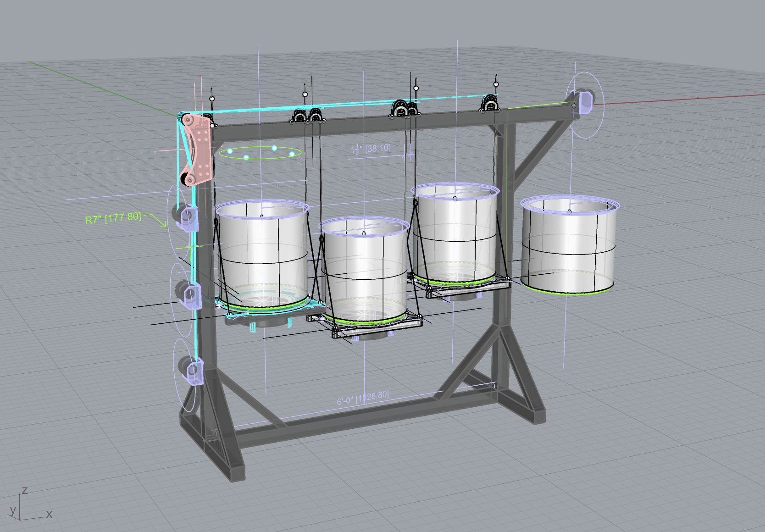Screen dimensions: 765x532
Task: Pick the rightmost control point on the green ellipse
Action: point(292,154)
